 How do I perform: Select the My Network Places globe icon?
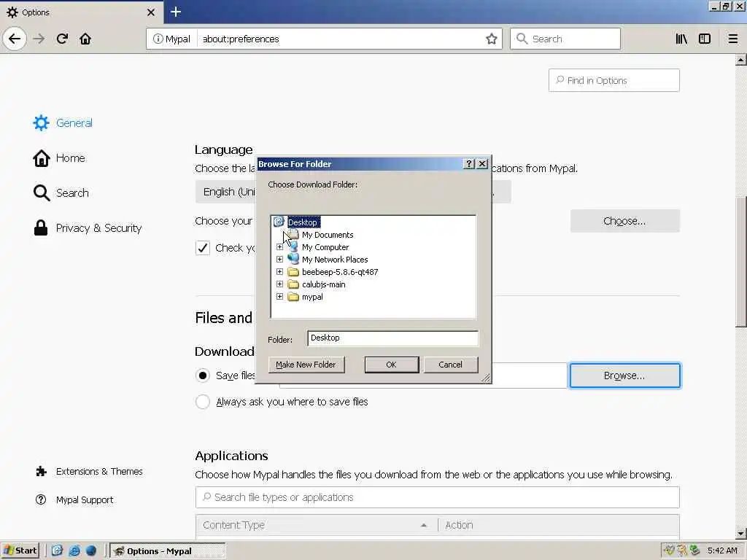pos(293,259)
